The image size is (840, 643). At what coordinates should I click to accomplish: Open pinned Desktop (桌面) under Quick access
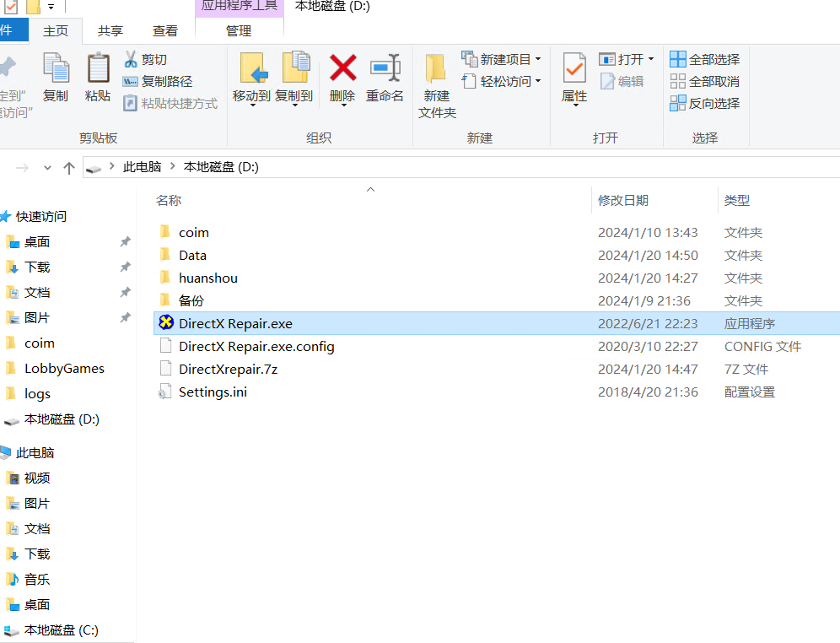37,241
